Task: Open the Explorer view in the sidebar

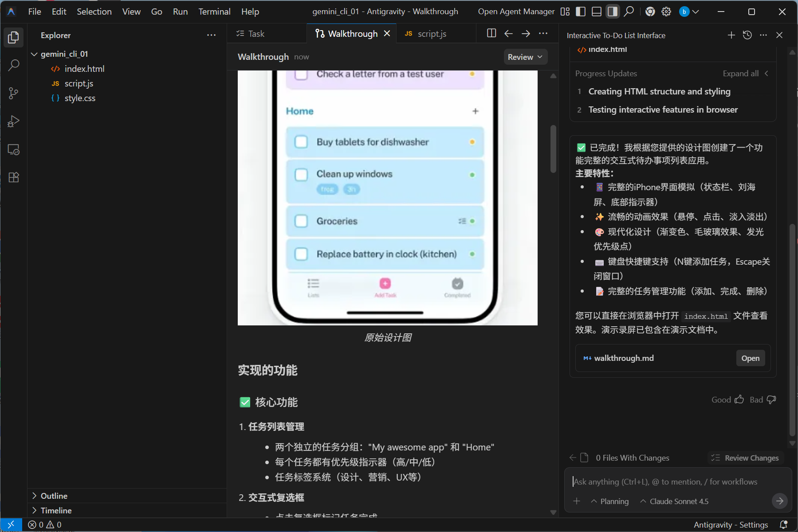Action: 13,38
